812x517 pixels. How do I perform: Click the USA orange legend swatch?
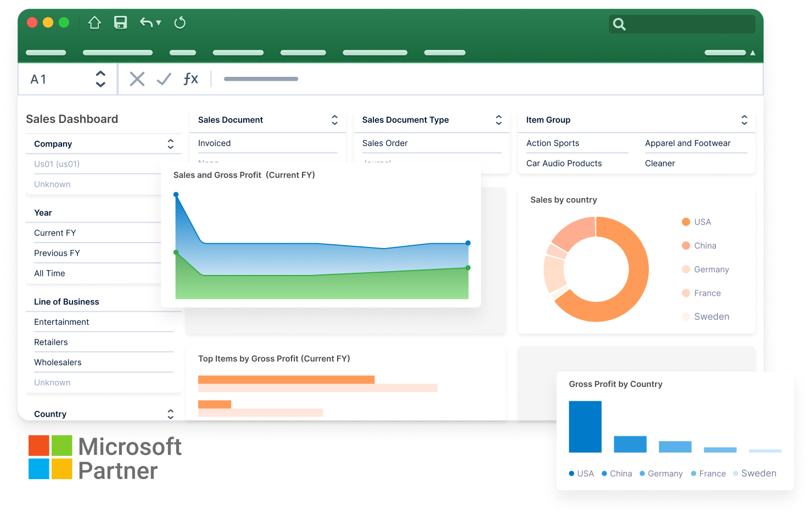tap(686, 222)
